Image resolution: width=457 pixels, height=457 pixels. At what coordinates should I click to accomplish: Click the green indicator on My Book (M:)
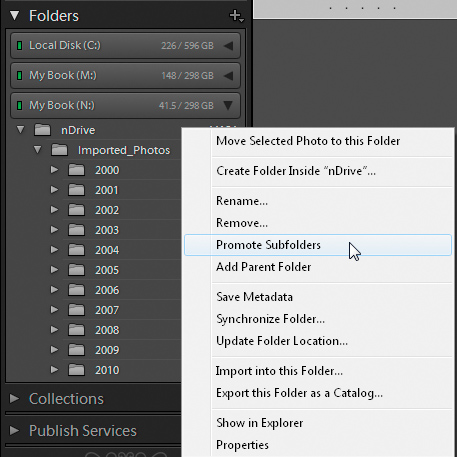19,75
